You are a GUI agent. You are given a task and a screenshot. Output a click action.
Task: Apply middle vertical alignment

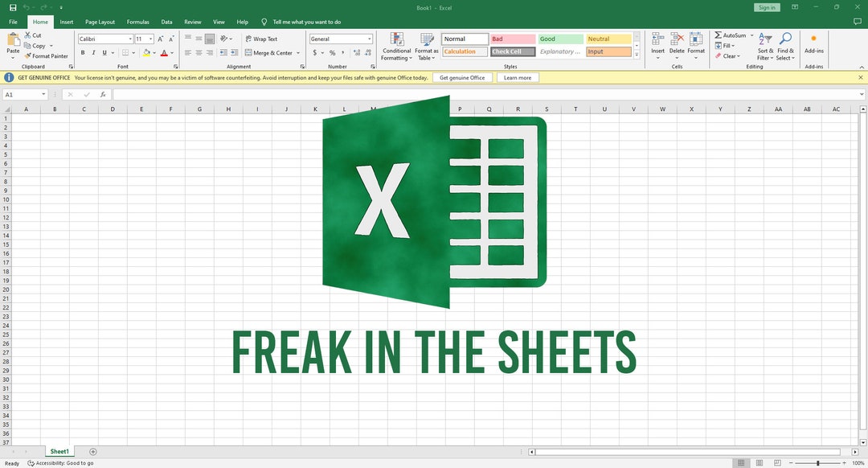click(199, 39)
